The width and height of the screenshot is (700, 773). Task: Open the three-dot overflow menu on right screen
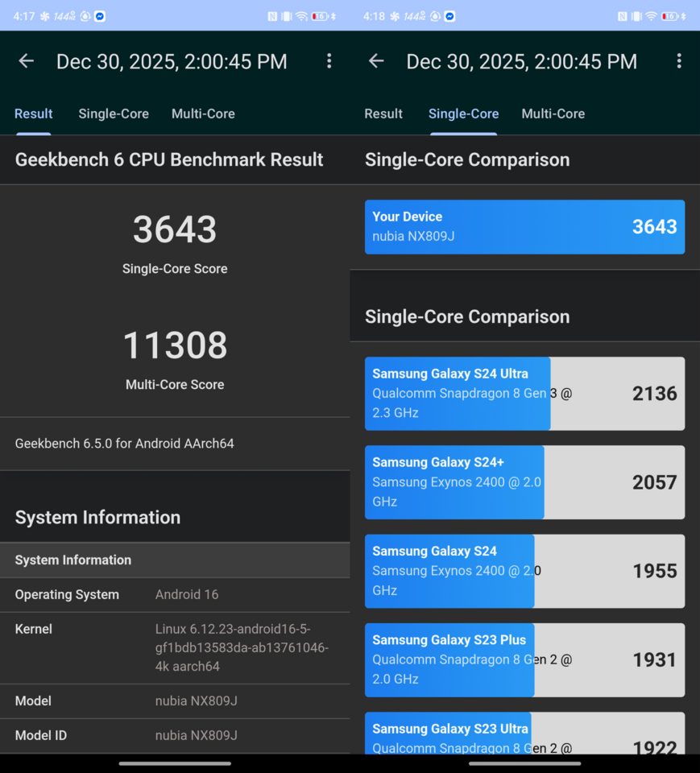coord(679,61)
